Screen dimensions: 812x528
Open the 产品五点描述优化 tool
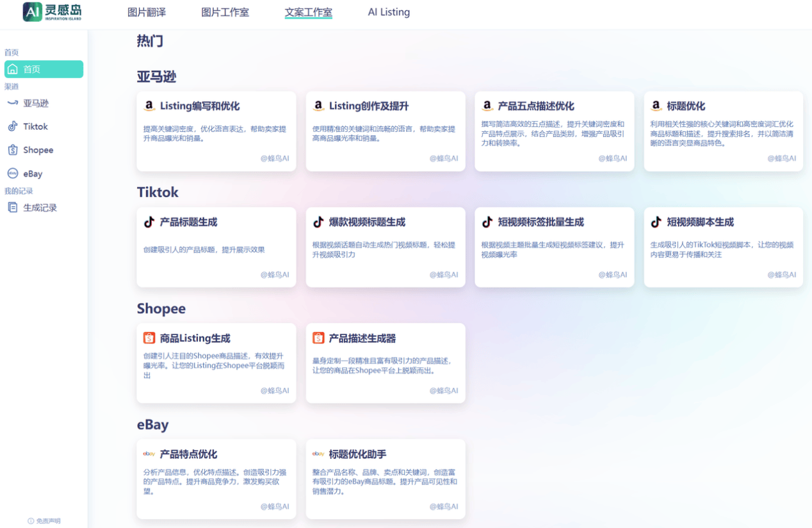click(x=555, y=131)
